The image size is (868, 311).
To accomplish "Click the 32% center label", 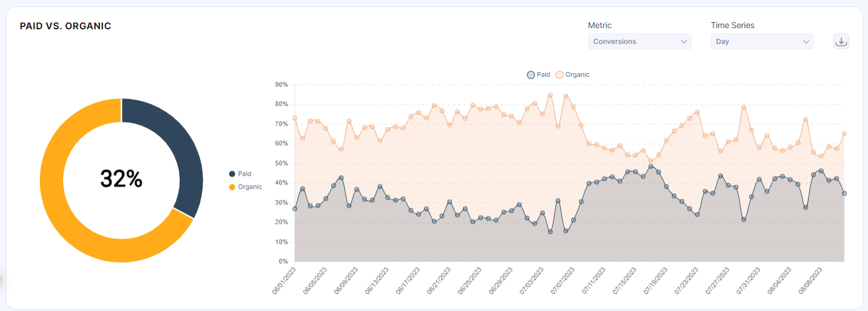I will [121, 179].
